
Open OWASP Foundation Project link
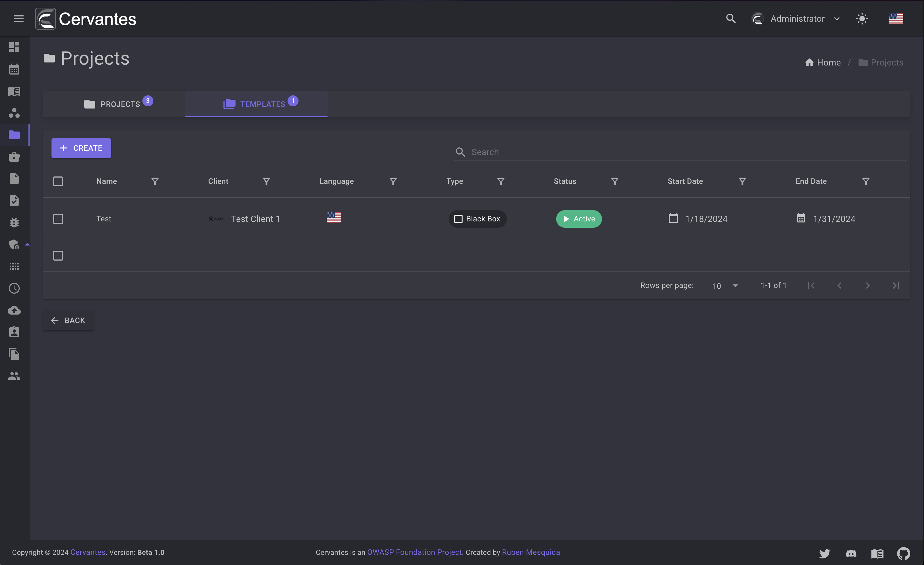414,552
